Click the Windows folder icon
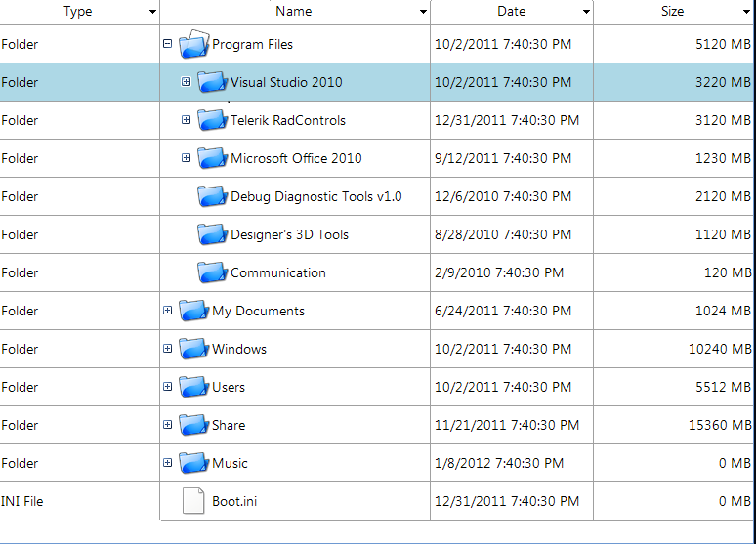The width and height of the screenshot is (756, 544). 193,349
